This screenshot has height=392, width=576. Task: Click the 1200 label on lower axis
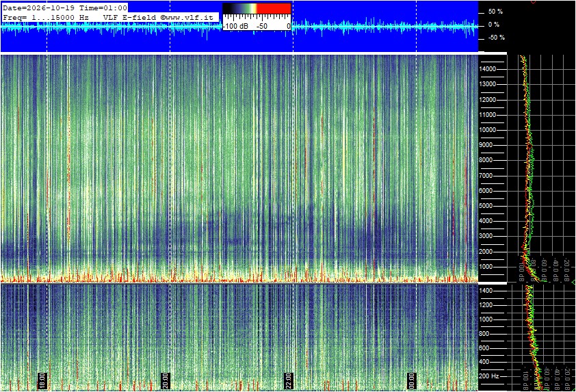pos(486,305)
